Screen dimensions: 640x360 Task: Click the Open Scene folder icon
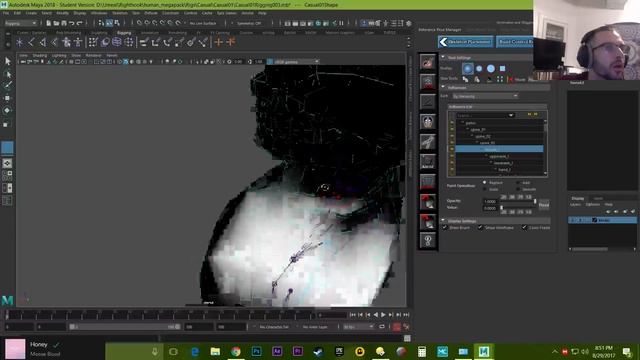56,23
